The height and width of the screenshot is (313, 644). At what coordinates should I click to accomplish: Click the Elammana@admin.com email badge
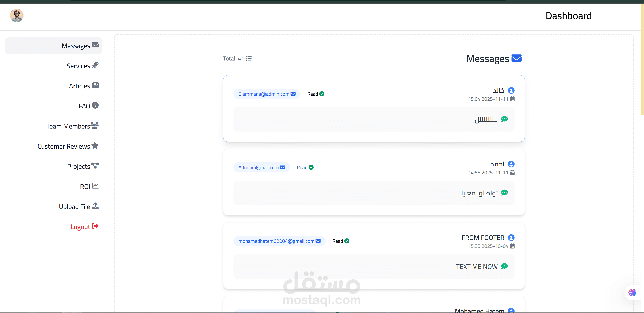click(267, 94)
